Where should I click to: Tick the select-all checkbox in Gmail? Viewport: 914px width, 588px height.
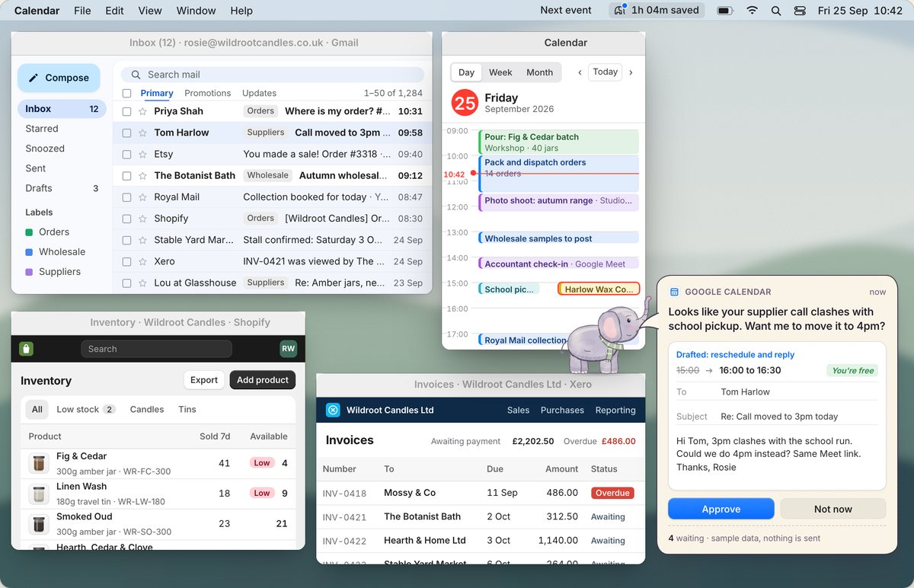pyautogui.click(x=126, y=93)
